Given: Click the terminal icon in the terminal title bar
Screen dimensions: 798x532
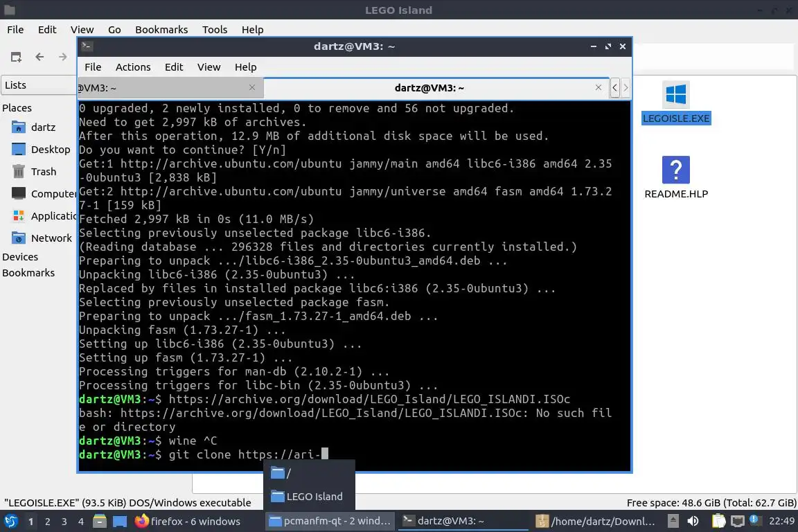Looking at the screenshot, I should click(87, 46).
